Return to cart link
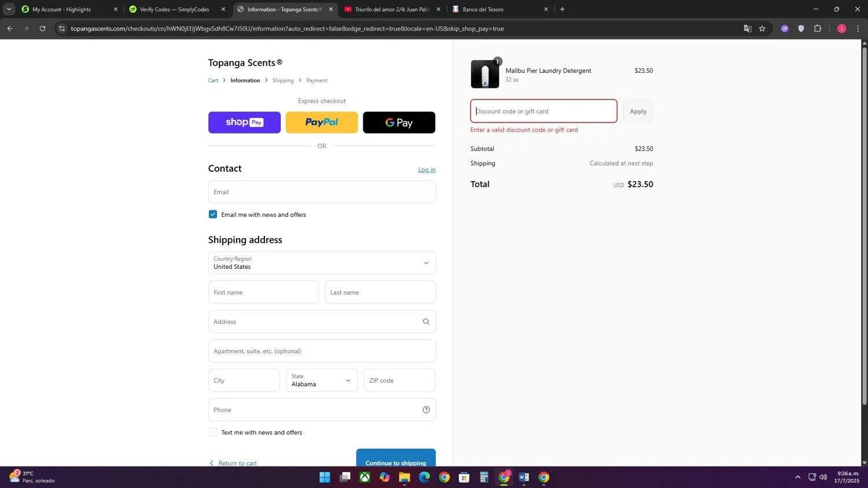 pyautogui.click(x=233, y=463)
